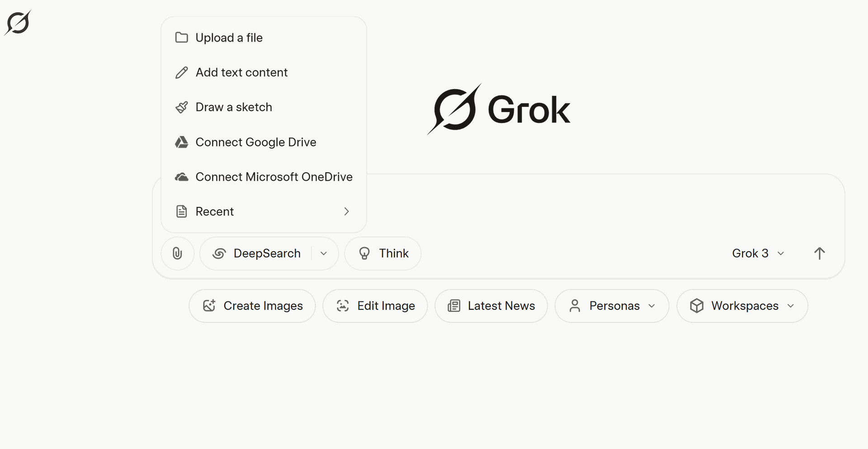Open the DeepSearch options dropdown arrow
Image resolution: width=868 pixels, height=449 pixels.
coord(324,253)
